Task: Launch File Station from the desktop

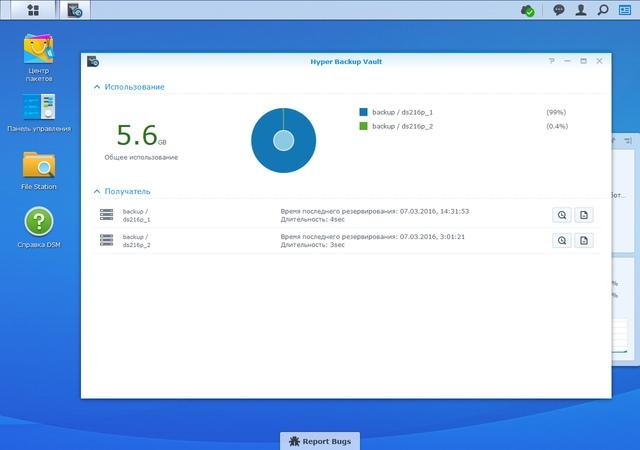Action: pyautogui.click(x=39, y=170)
